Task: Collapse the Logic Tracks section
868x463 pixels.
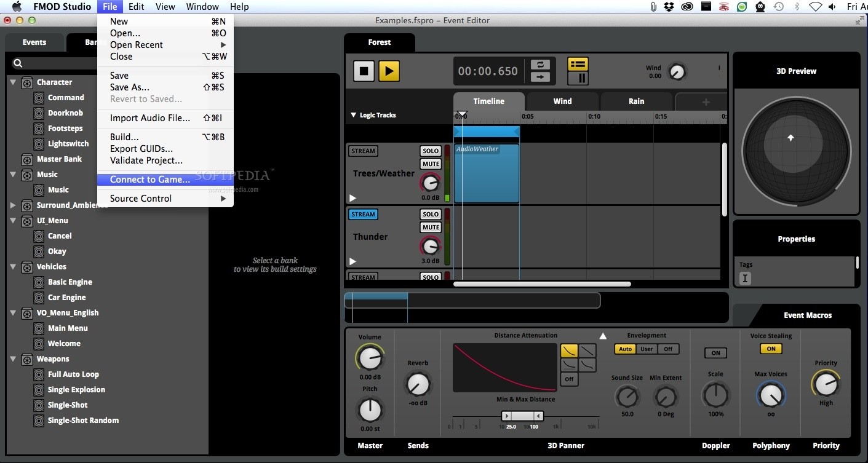Action: click(353, 115)
